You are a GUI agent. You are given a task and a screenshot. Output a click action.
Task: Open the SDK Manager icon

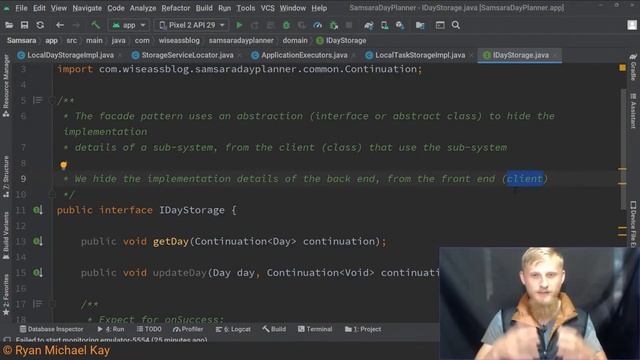400,25
